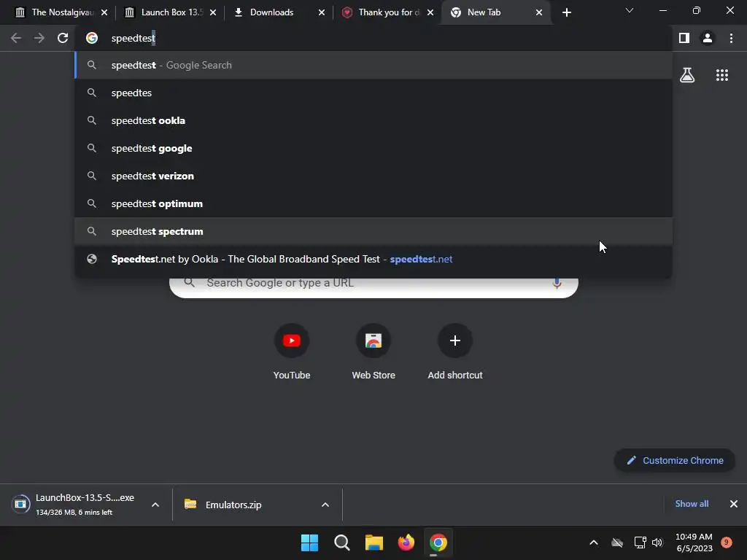
Task: Go forward with the forward arrow
Action: click(39, 38)
